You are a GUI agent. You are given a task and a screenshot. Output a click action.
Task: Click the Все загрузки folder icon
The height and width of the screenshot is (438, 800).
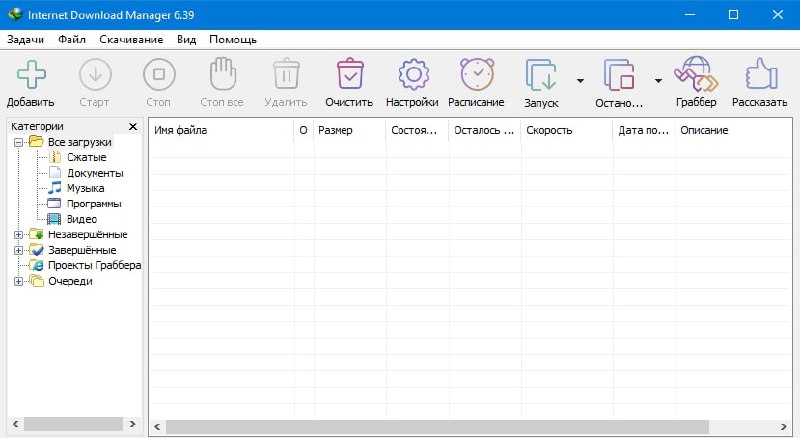pyautogui.click(x=36, y=141)
